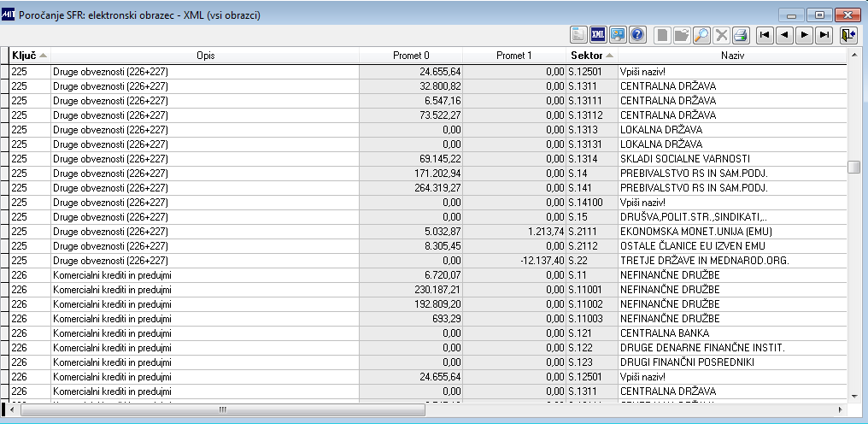
Task: Select the Opis cell in the S.22 row
Action: [205, 260]
